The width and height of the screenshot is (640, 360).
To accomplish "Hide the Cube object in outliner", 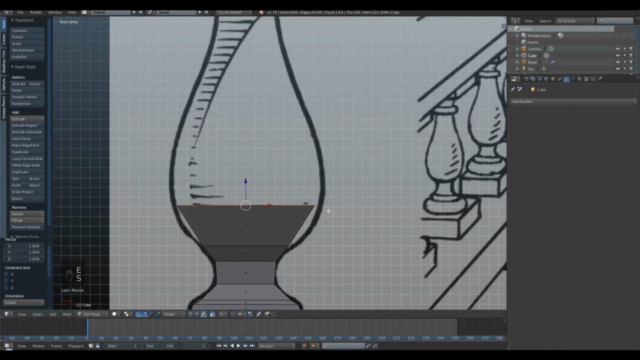I will coord(618,56).
